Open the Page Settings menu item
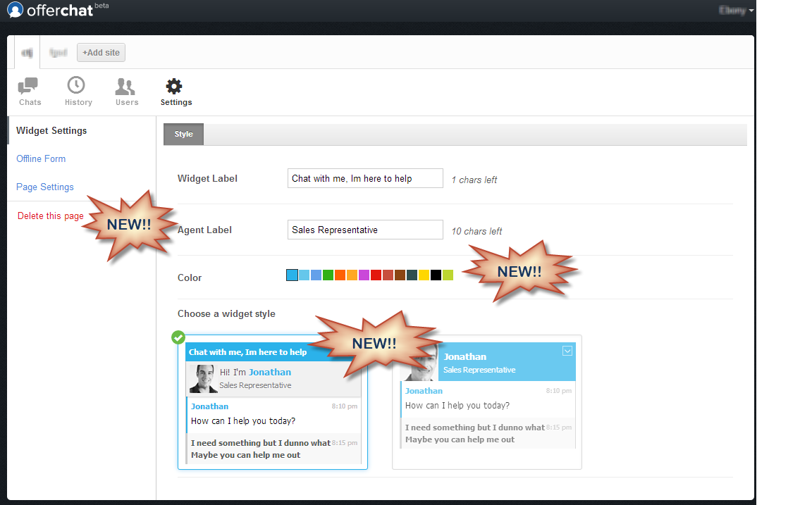 [44, 187]
